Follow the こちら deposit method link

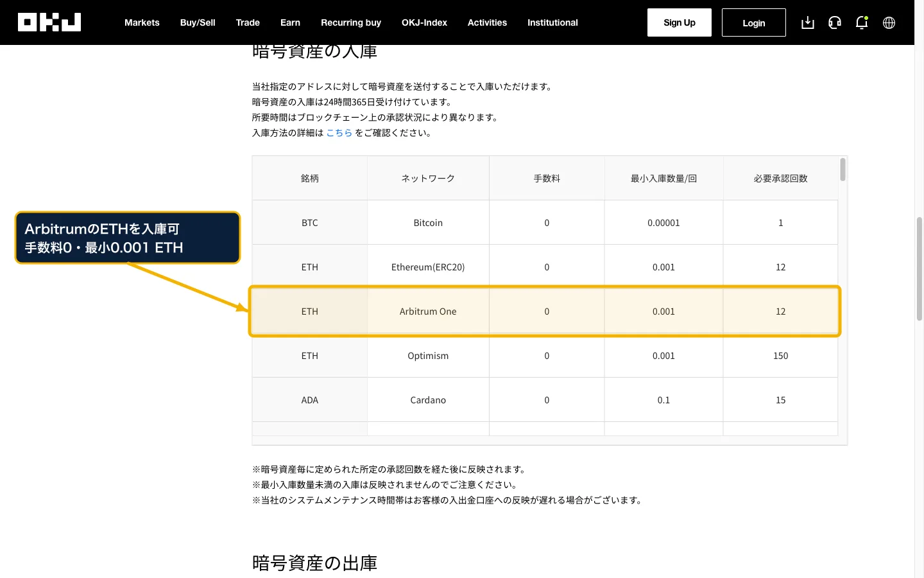(339, 133)
